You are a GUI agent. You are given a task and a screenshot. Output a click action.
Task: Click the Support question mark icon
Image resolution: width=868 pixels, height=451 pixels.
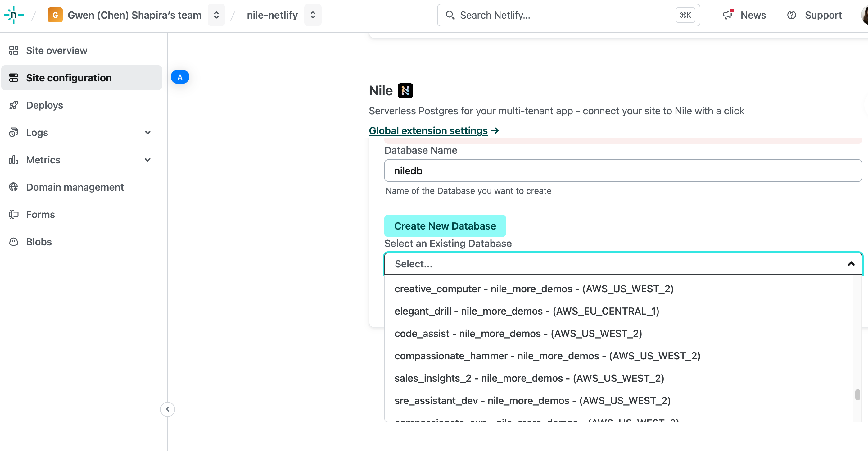click(x=791, y=15)
